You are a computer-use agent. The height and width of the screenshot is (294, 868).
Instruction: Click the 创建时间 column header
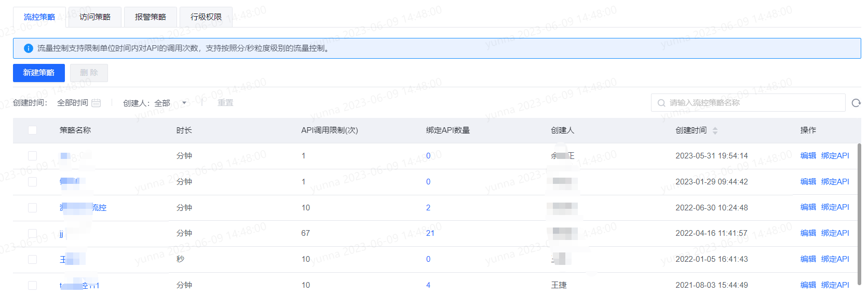click(691, 130)
